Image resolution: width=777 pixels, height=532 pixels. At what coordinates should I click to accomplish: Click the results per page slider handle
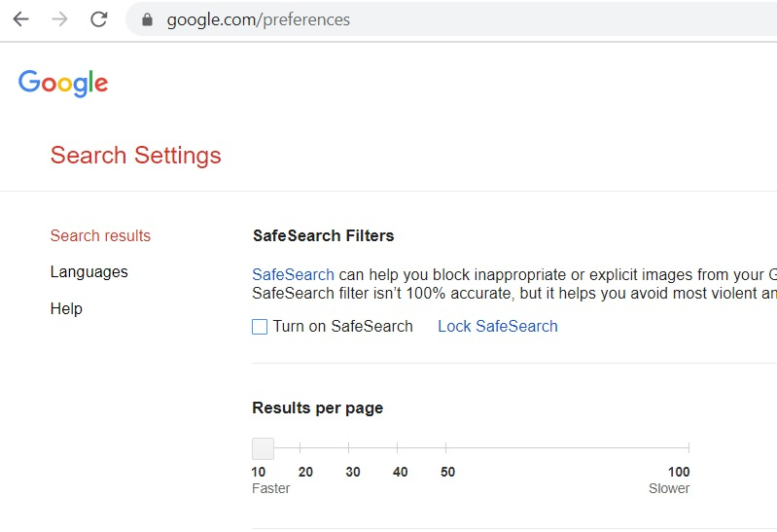(x=263, y=448)
